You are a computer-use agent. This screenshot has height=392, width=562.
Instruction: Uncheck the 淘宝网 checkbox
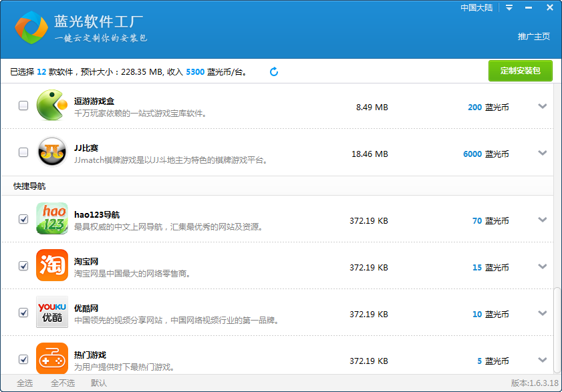tap(23, 265)
